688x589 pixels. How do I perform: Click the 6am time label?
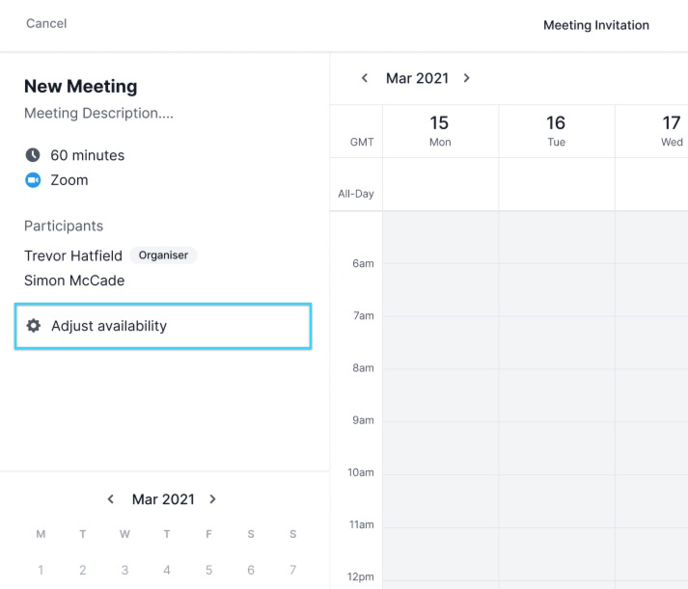pyautogui.click(x=363, y=263)
